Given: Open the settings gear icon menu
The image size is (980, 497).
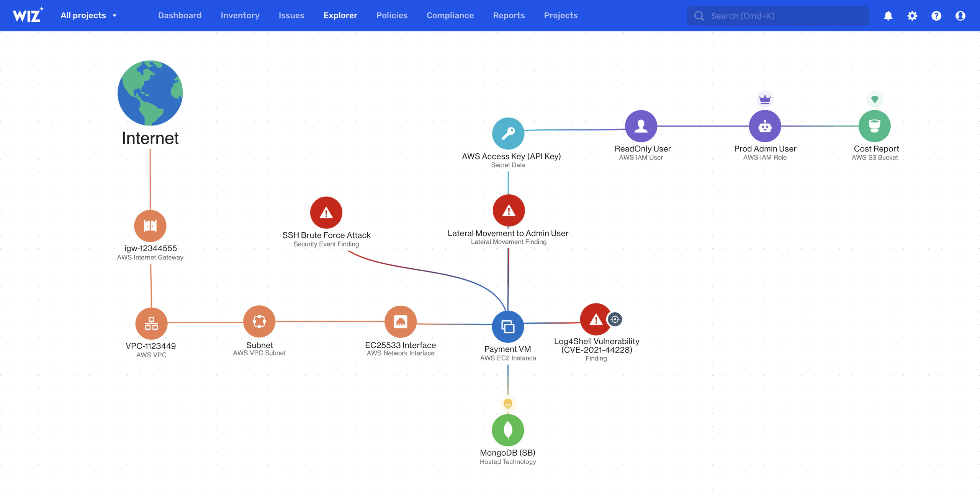Looking at the screenshot, I should (x=912, y=15).
